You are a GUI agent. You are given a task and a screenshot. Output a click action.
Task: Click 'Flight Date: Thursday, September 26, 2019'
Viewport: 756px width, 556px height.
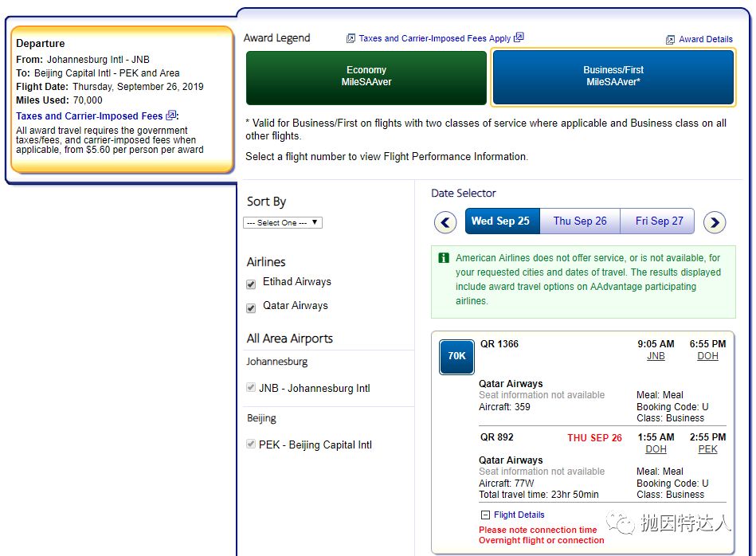[110, 87]
